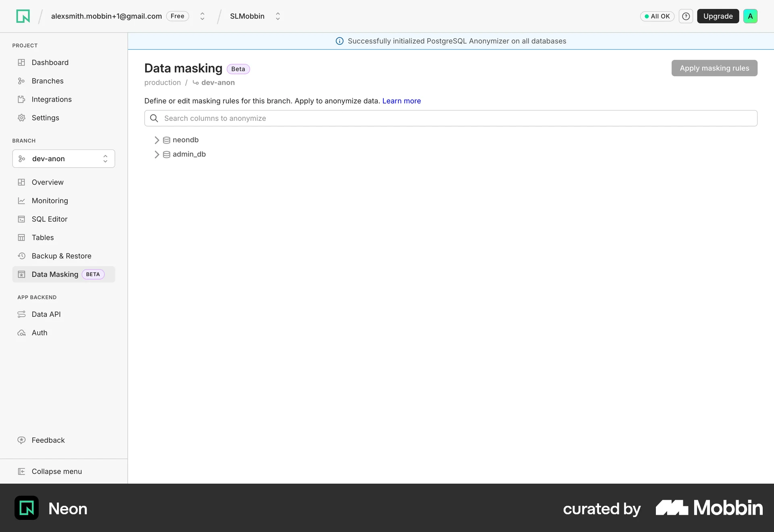The image size is (774, 532).
Task: Click the Free plan badge
Action: pos(177,16)
